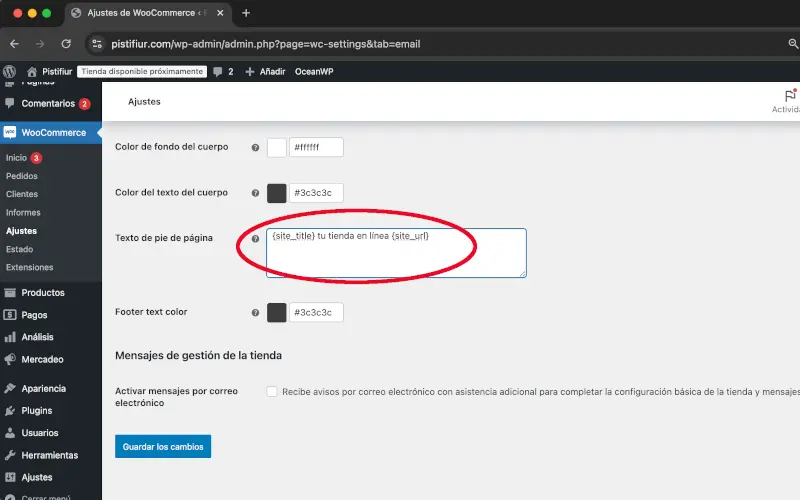
Task: Click the Cerrar menú collapse item
Action: 37,497
